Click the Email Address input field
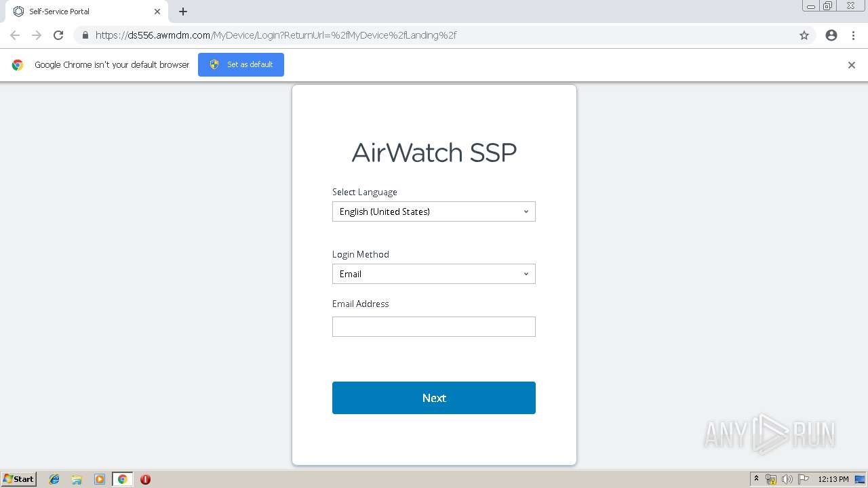868x488 pixels. [x=434, y=327]
